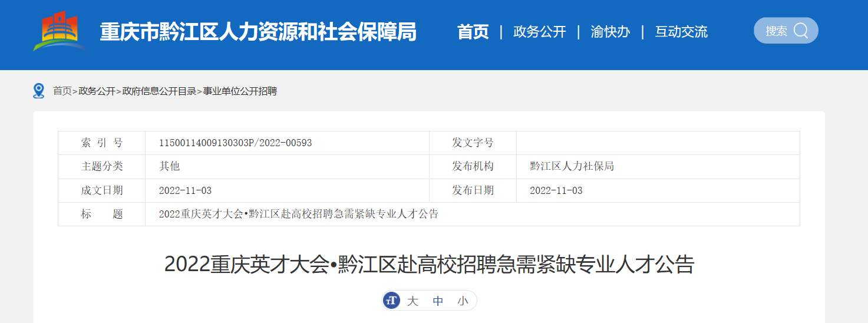
Task: Click index number 11500114009130303P/2022-00593
Action: (x=236, y=143)
